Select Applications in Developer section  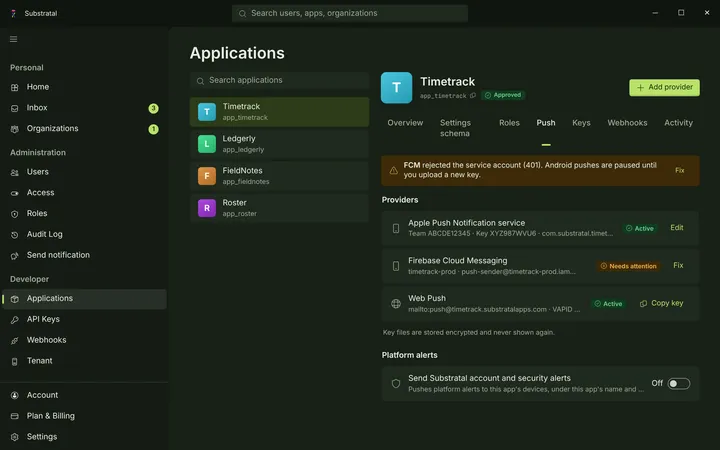[84, 298]
